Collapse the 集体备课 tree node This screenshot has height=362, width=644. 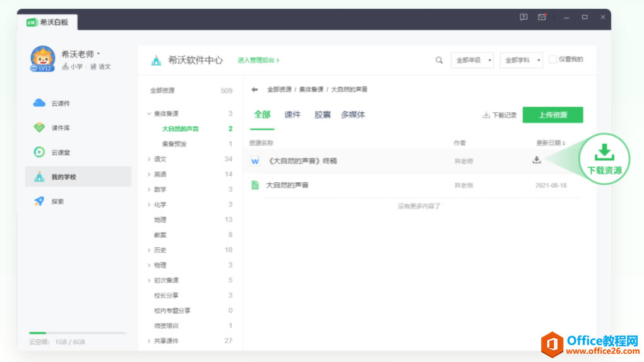point(149,114)
